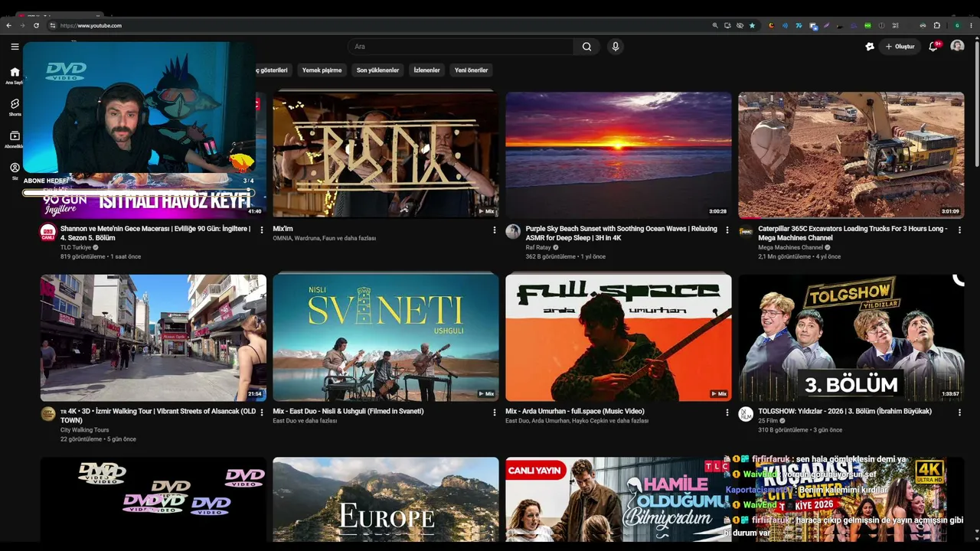Open Shorts from the sidebar
The image size is (980, 551).
tap(15, 106)
